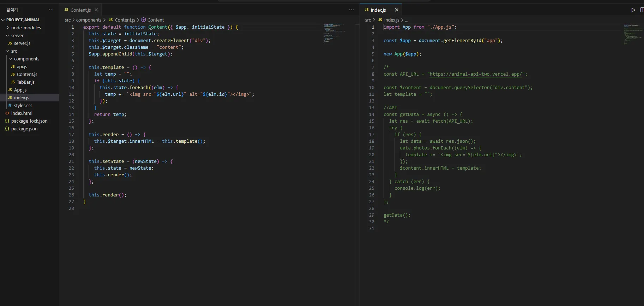
Task: Open index.html file in explorer
Action: pos(22,113)
